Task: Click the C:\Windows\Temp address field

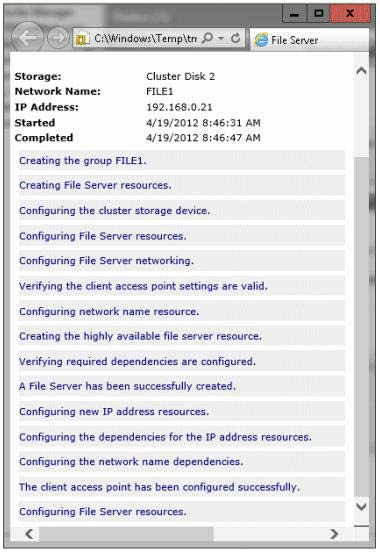Action: 145,38
